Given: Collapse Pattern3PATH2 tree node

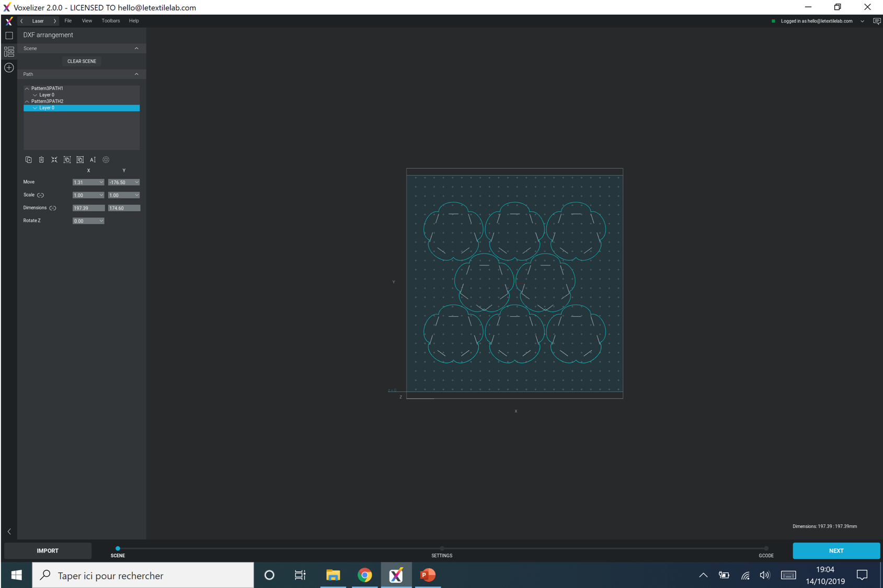Looking at the screenshot, I should pyautogui.click(x=27, y=101).
